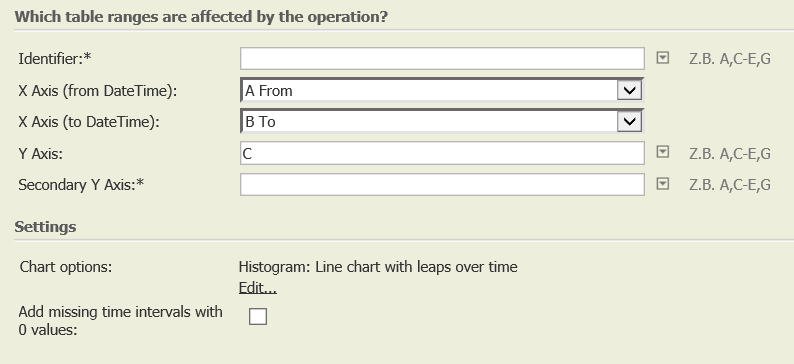
Task: Open column picker icon beside Y Axis field
Action: 662,152
